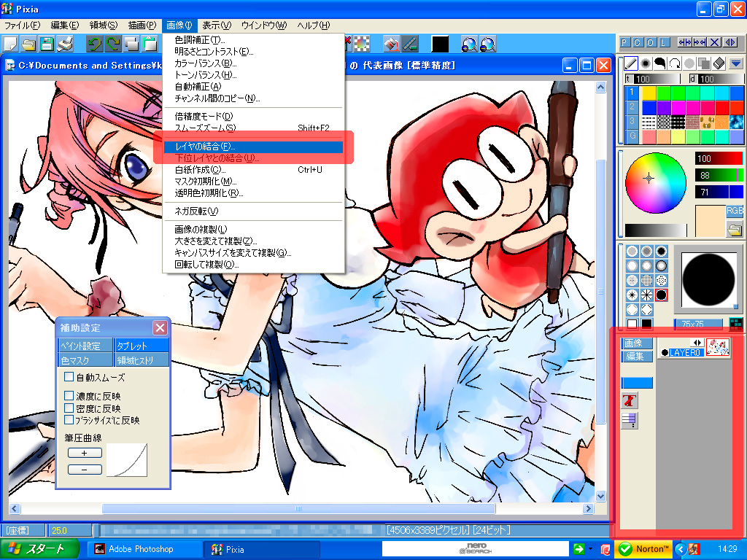This screenshot has width=747, height=560.
Task: Click the black foreground color swatch in toolbar
Action: pos(440,44)
